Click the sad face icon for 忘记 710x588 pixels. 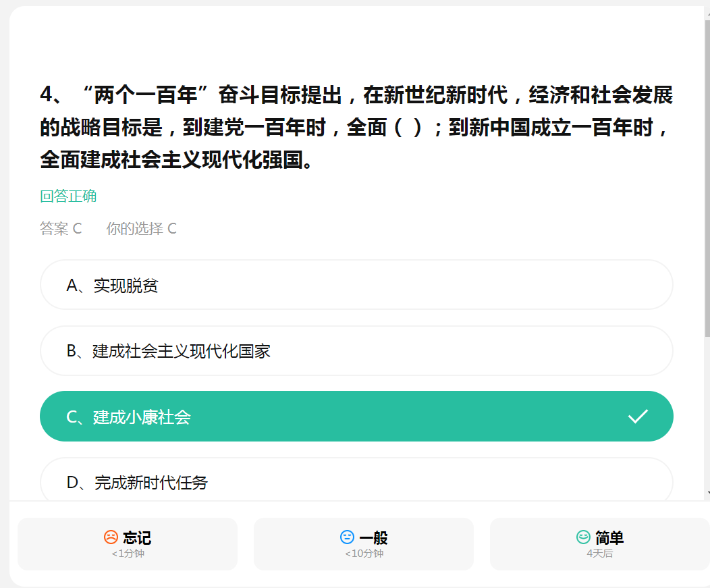[111, 537]
